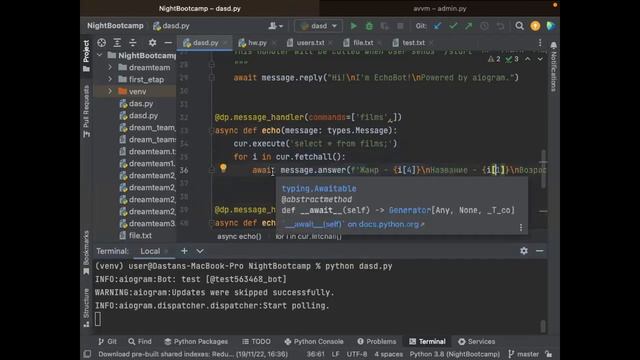This screenshot has width=640, height=360.
Task: Push commits with green up-right arrow
Action: 469,26
